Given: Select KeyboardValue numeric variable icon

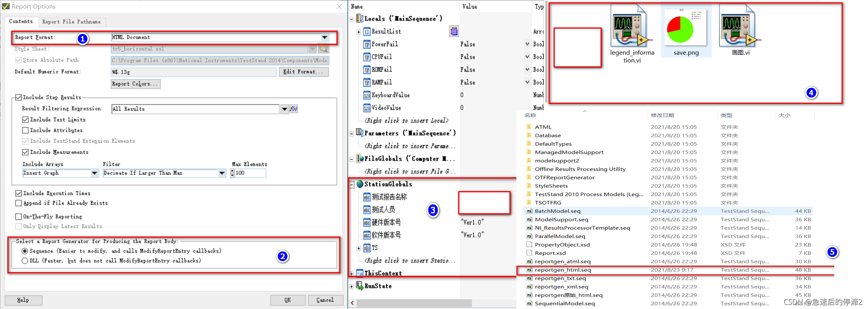Looking at the screenshot, I should click(x=367, y=95).
